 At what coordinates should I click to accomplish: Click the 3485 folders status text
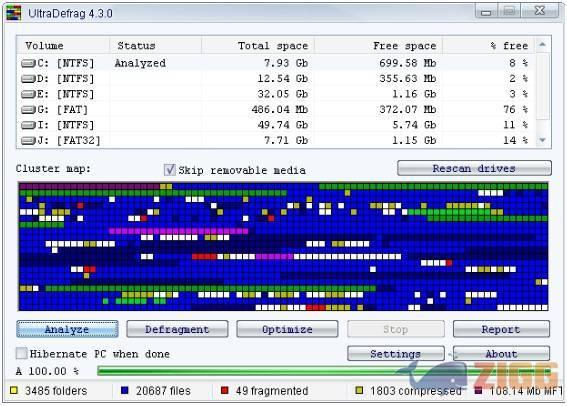click(x=56, y=390)
